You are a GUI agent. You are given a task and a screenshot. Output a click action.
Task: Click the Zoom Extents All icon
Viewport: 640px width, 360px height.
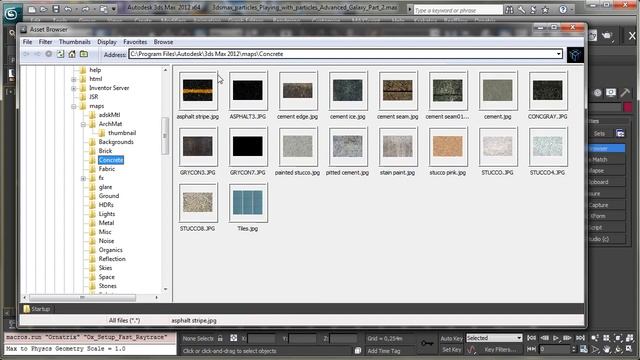(629, 338)
